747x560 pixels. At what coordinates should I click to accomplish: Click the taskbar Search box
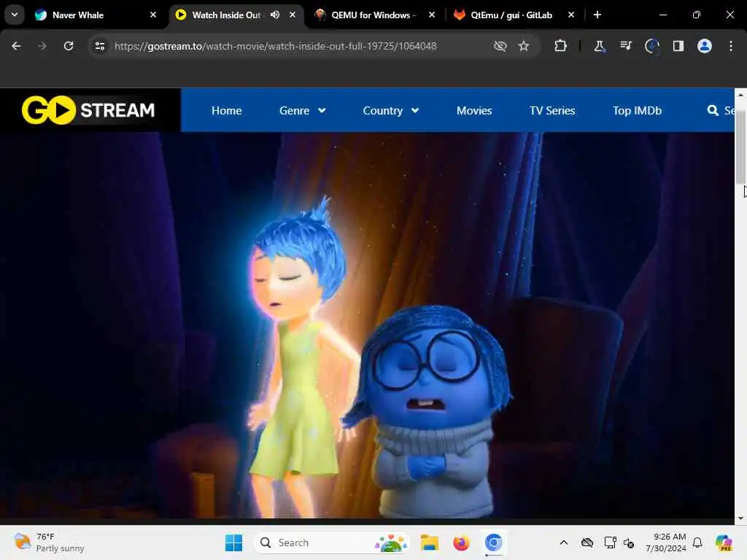[332, 542]
